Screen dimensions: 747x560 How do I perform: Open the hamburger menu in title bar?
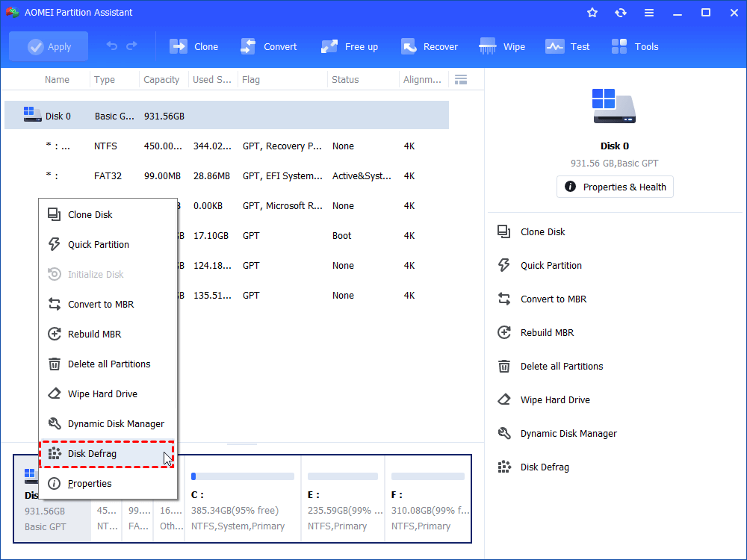(x=648, y=13)
